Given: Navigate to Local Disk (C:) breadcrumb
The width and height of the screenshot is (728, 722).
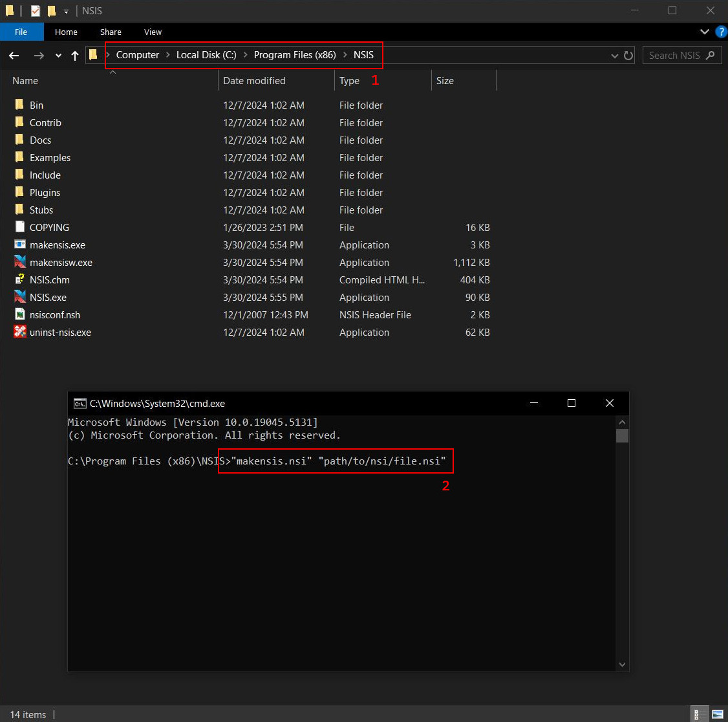Looking at the screenshot, I should pos(206,55).
